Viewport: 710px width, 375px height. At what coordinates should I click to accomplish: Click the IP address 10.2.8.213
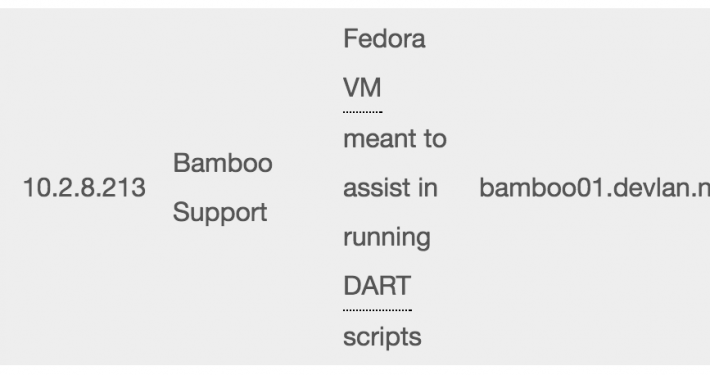84,188
